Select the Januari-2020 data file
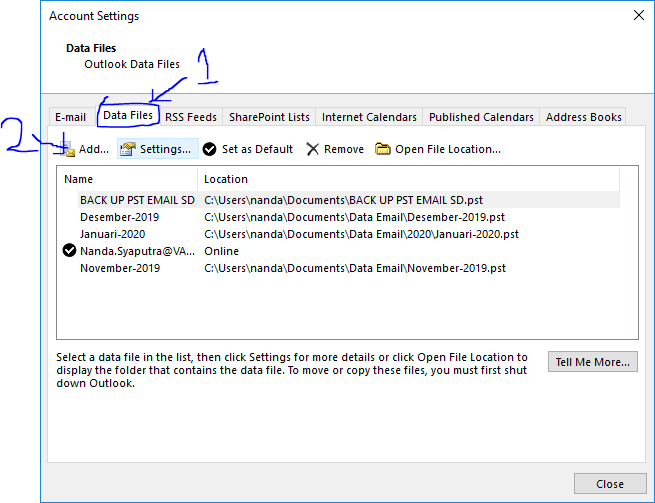655x503 pixels. (113, 234)
